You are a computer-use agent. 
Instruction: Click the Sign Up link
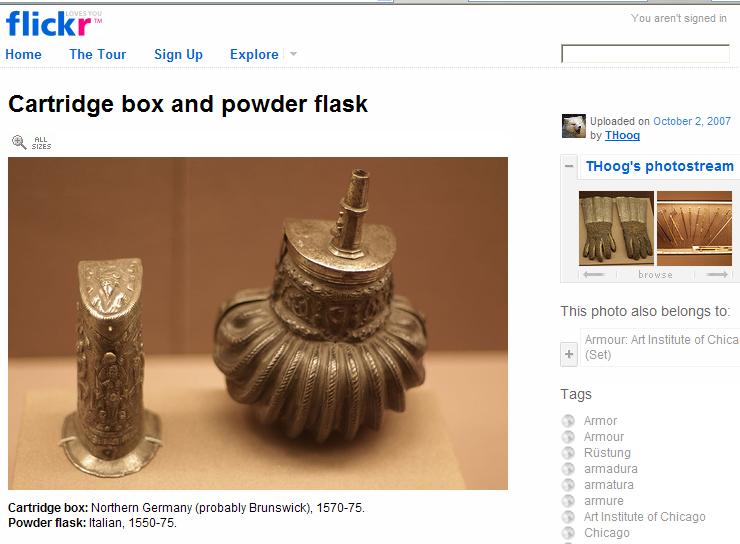click(x=178, y=55)
